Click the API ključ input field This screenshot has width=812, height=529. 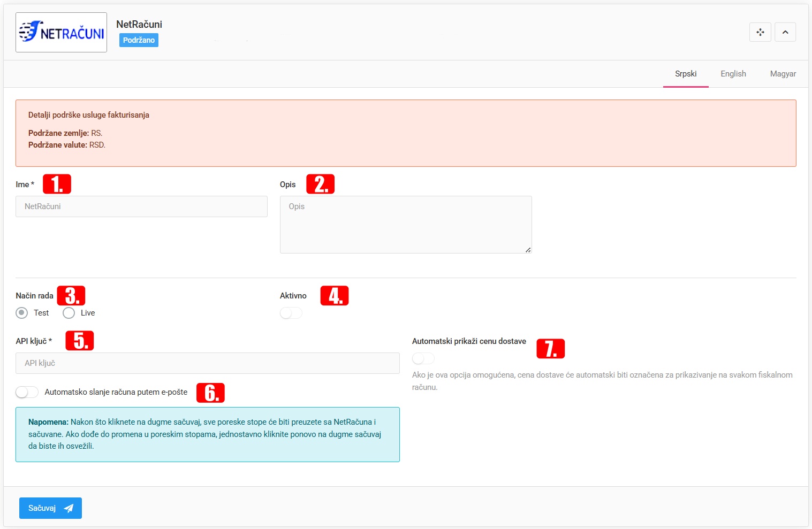click(x=208, y=363)
